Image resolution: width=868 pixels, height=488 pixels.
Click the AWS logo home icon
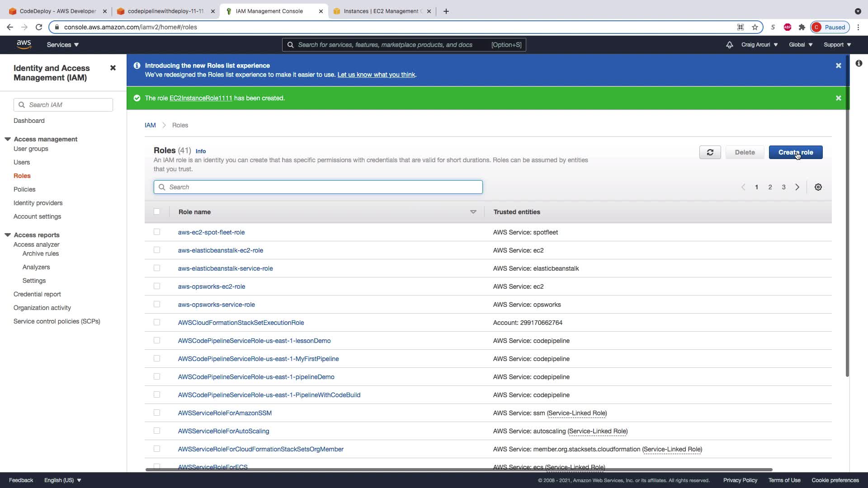(x=24, y=44)
